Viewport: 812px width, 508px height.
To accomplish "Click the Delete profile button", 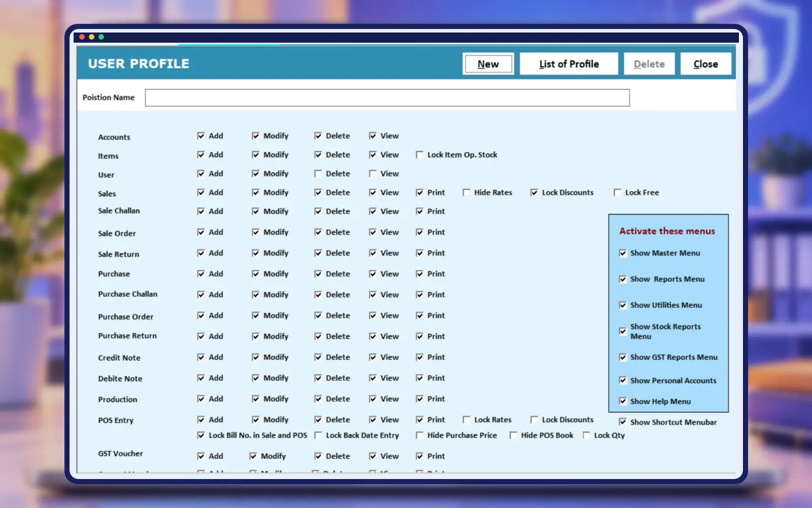I will pos(649,64).
